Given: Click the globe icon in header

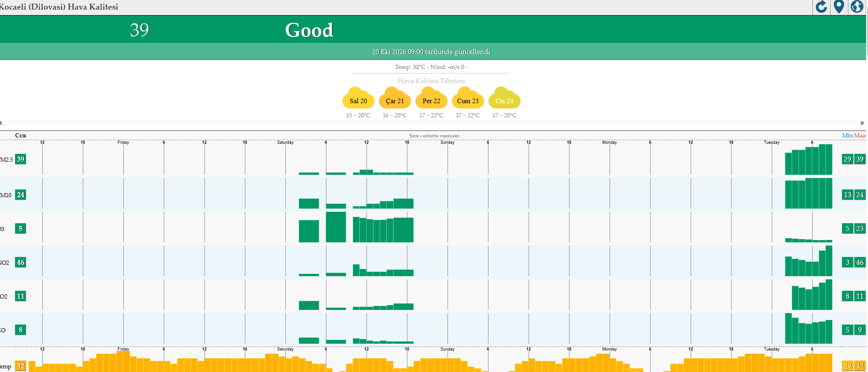Looking at the screenshot, I should pos(857,7).
